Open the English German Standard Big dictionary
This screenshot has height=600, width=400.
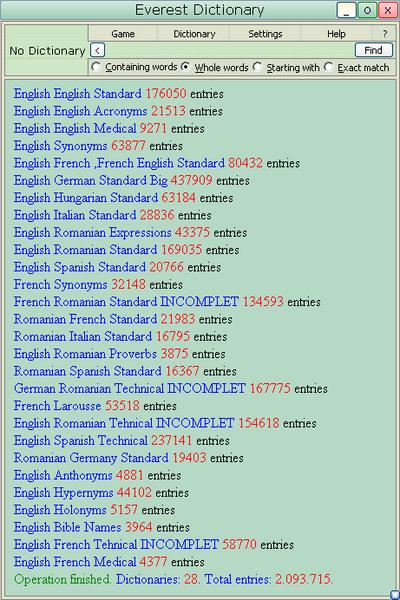coord(91,180)
